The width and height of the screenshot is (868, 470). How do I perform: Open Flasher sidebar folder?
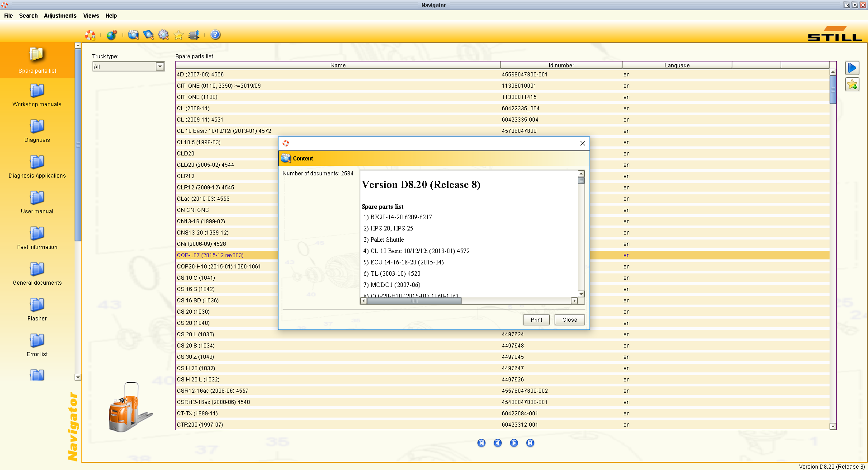(37, 310)
